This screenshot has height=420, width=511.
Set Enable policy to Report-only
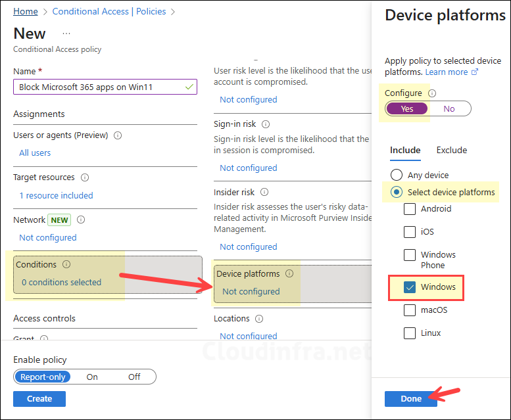[x=43, y=377]
